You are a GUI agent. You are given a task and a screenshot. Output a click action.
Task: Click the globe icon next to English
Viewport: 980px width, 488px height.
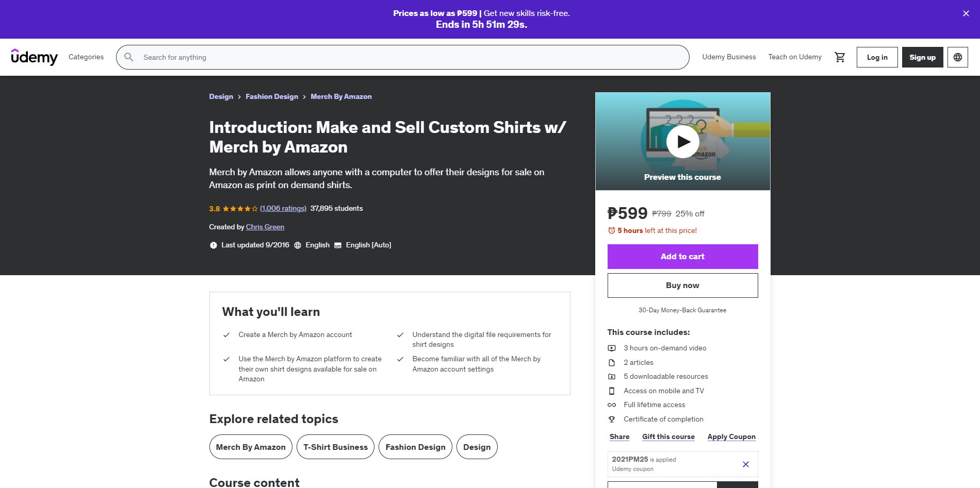point(298,245)
